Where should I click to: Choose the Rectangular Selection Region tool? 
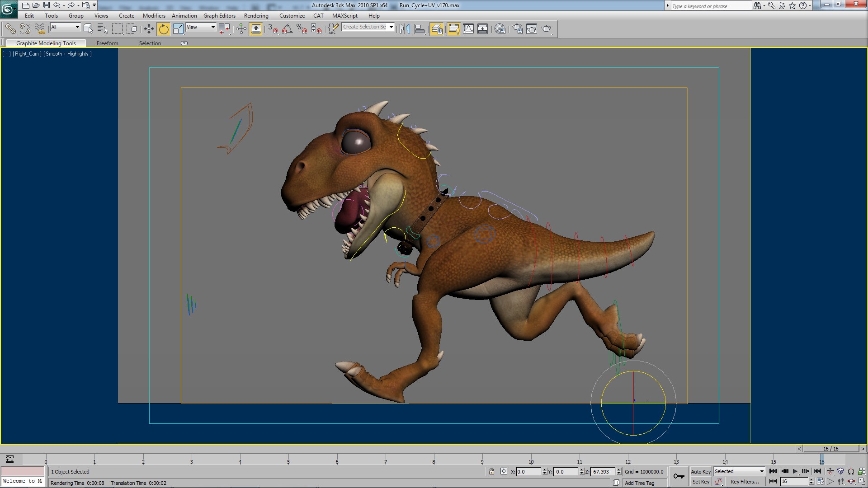pos(117,29)
